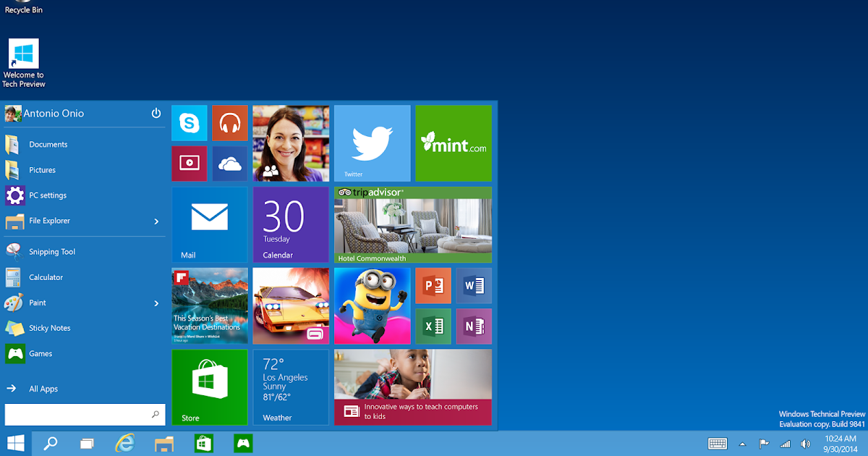Open Action Center flag icon
This screenshot has height=456, width=868.
tap(763, 444)
